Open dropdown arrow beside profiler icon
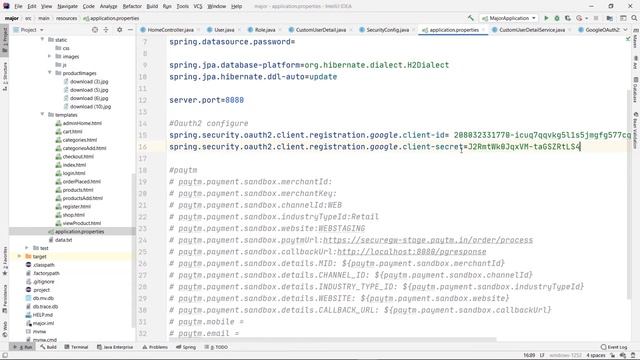This screenshot has height=360, width=640. click(587, 18)
